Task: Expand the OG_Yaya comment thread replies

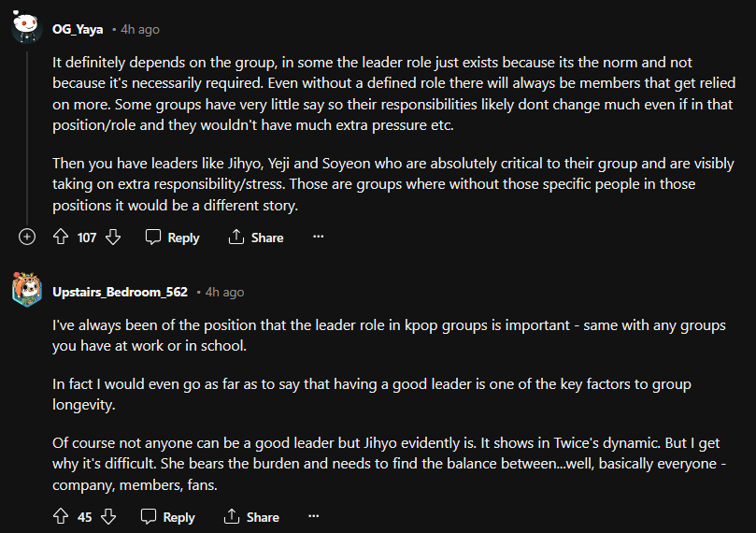Action: tap(27, 238)
